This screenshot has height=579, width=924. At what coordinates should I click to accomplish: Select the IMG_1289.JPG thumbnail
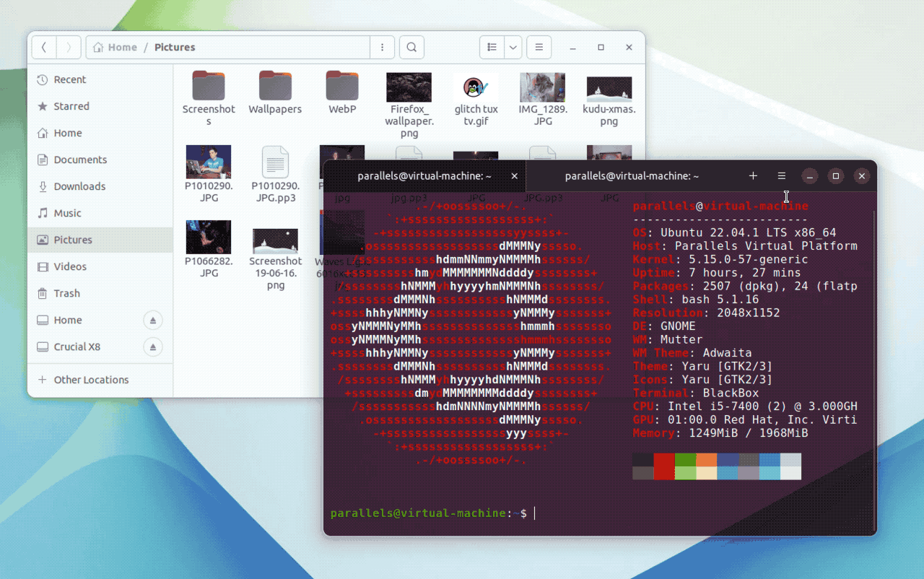point(543,87)
